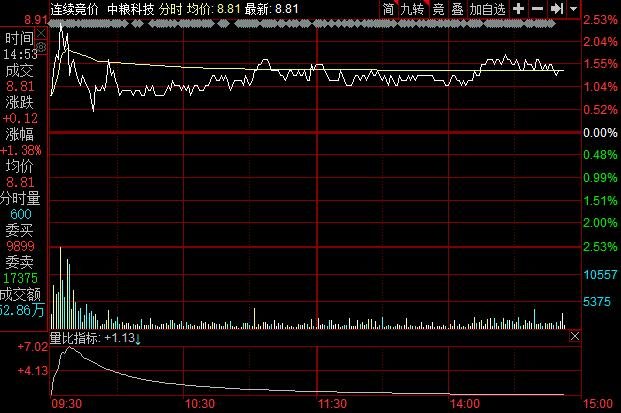Image resolution: width=621 pixels, height=413 pixels.
Task: Click the 10:30 time axis label
Action: pos(200,404)
